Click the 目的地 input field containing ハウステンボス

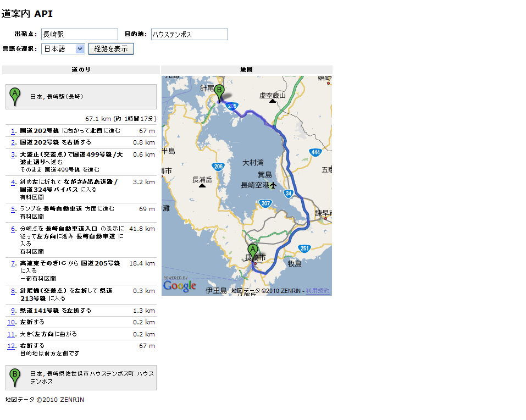pyautogui.click(x=190, y=34)
